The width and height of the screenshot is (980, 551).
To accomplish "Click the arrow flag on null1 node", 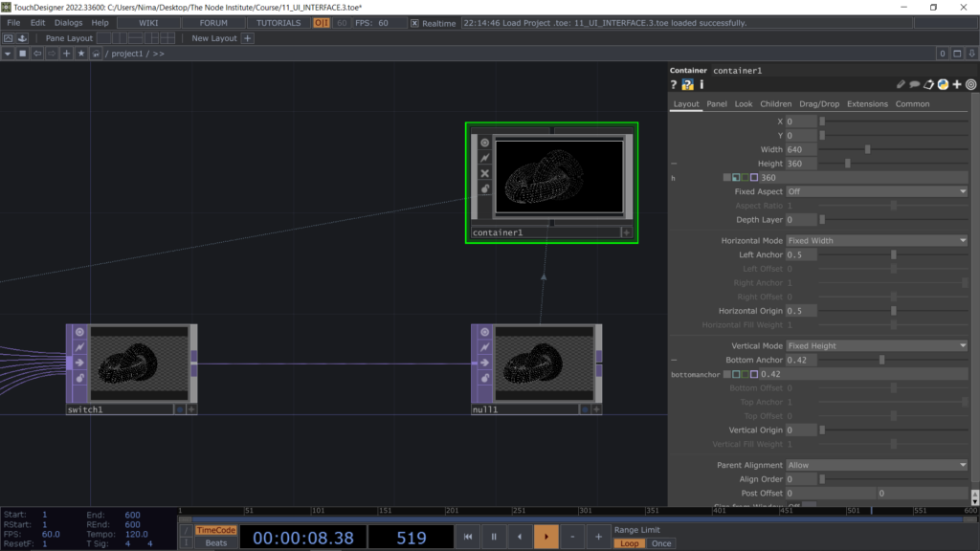I will click(485, 363).
